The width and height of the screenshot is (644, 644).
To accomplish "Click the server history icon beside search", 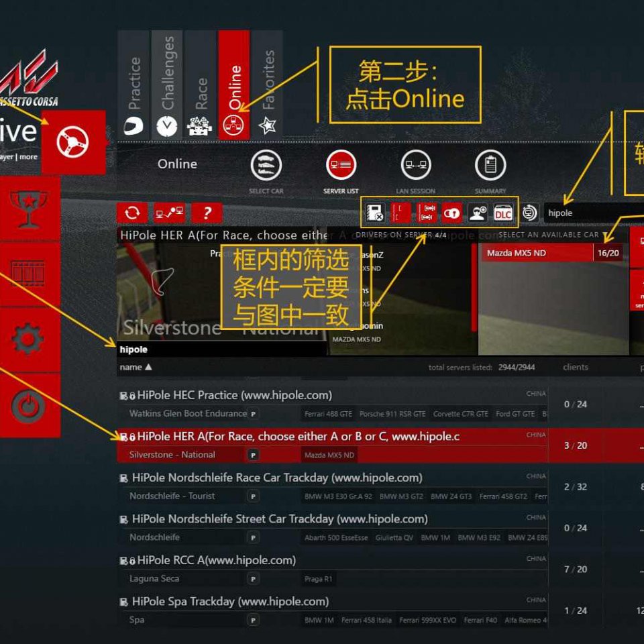I will (530, 213).
